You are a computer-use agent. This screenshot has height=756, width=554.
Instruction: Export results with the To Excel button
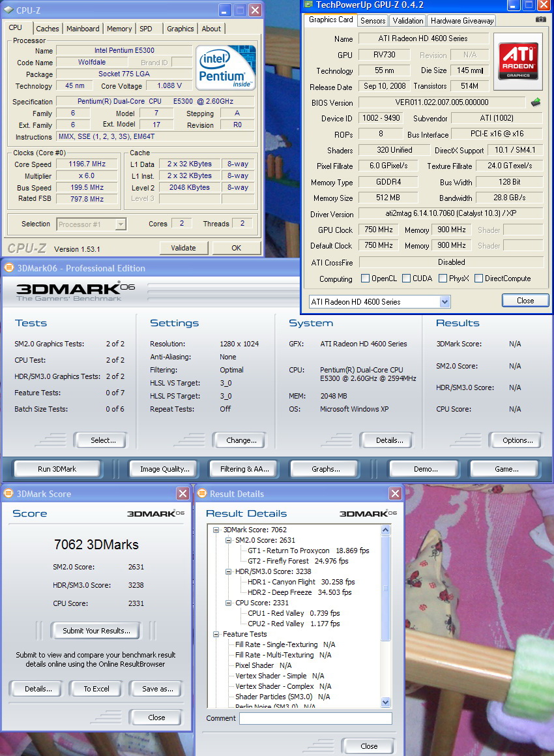point(96,689)
